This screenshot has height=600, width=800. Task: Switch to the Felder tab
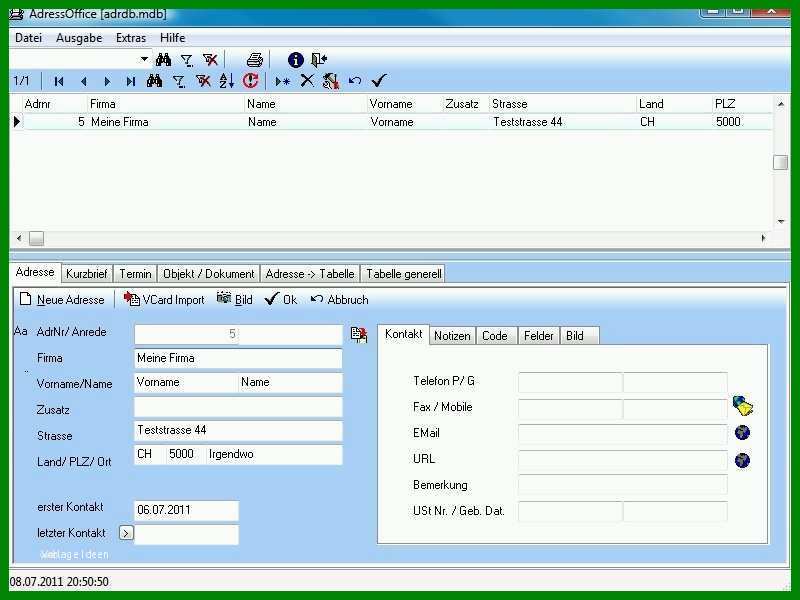tap(539, 336)
